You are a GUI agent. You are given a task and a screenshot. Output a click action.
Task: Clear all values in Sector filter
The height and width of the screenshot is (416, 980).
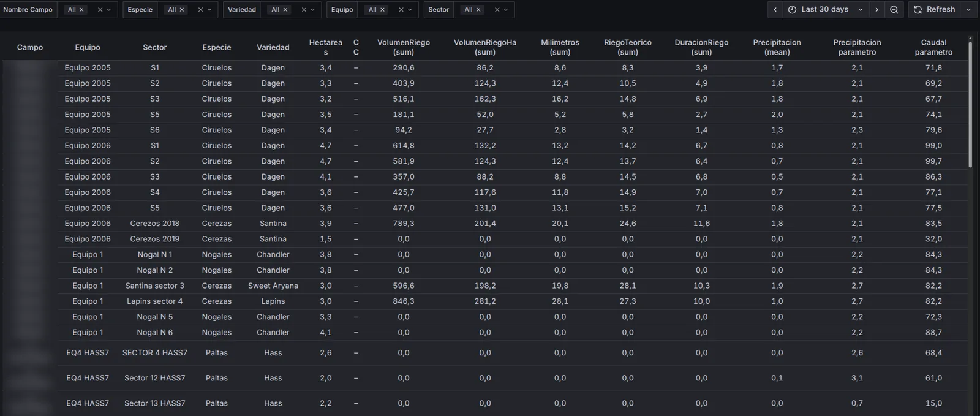(497, 10)
